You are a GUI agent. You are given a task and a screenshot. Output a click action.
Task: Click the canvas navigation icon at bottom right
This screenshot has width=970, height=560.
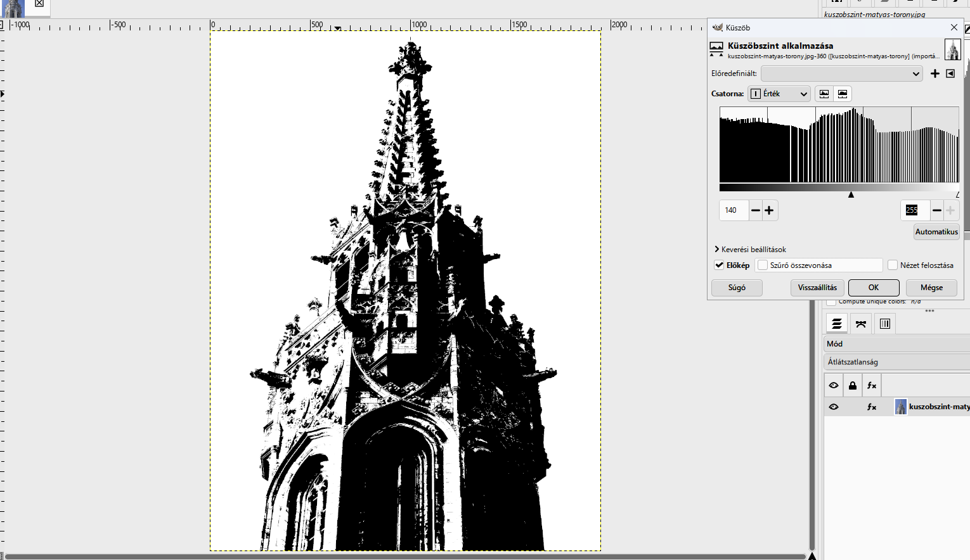[812, 556]
